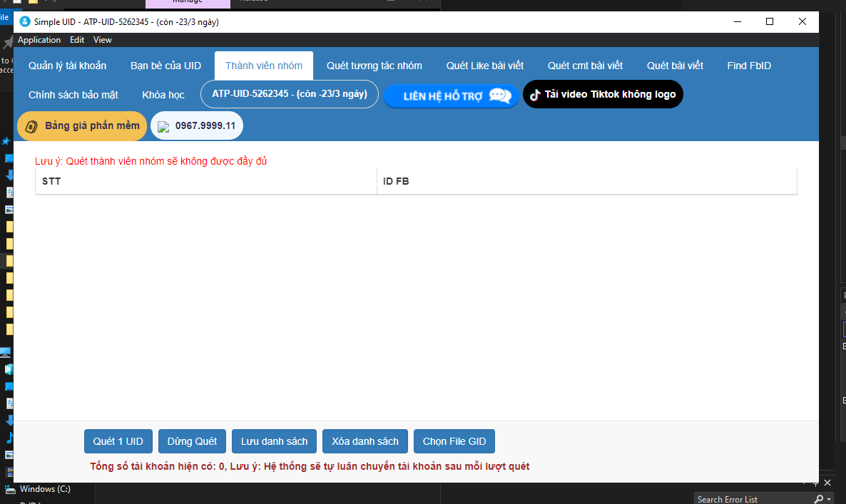Open the Application menu
The height and width of the screenshot is (504, 846).
[39, 40]
